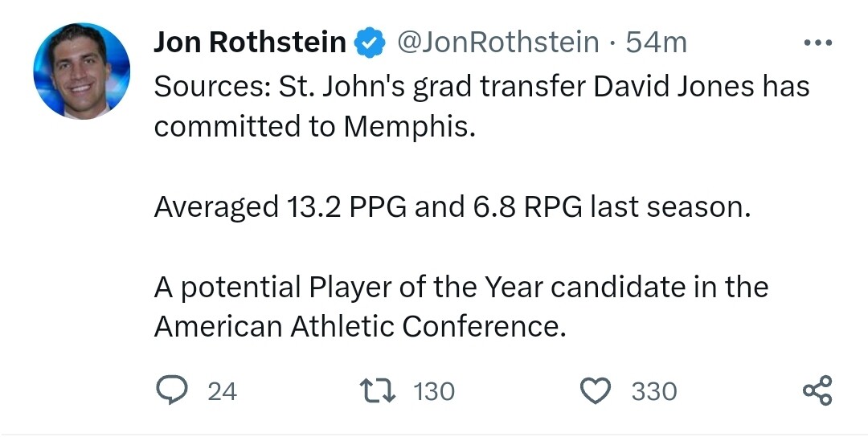The width and height of the screenshot is (868, 437).
Task: Like the tweet with the heart icon
Action: tap(596, 390)
